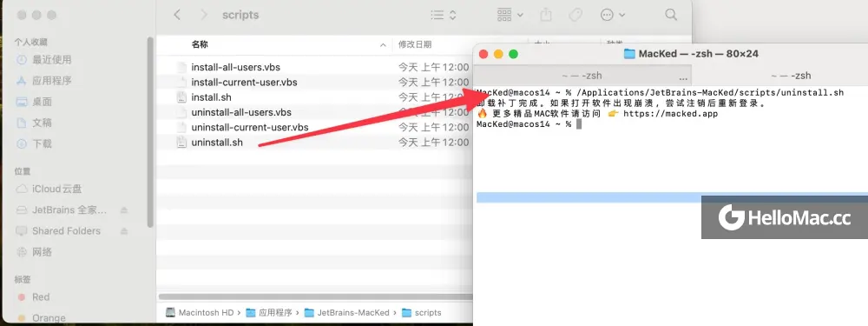Click Finder Tags toolbar icon

pyautogui.click(x=575, y=15)
